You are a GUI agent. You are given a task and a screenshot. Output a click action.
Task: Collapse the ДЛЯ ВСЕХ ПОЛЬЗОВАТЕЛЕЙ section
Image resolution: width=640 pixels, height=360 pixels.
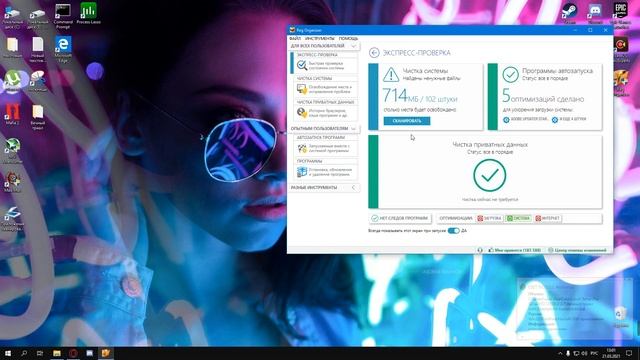click(x=353, y=46)
